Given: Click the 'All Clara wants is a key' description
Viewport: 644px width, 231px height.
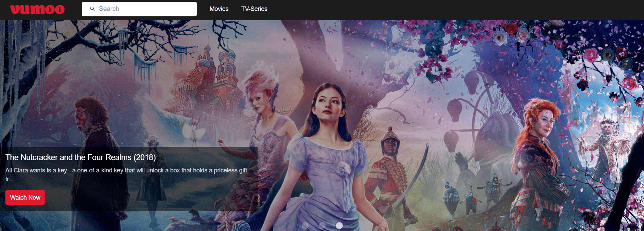Looking at the screenshot, I should click(126, 174).
